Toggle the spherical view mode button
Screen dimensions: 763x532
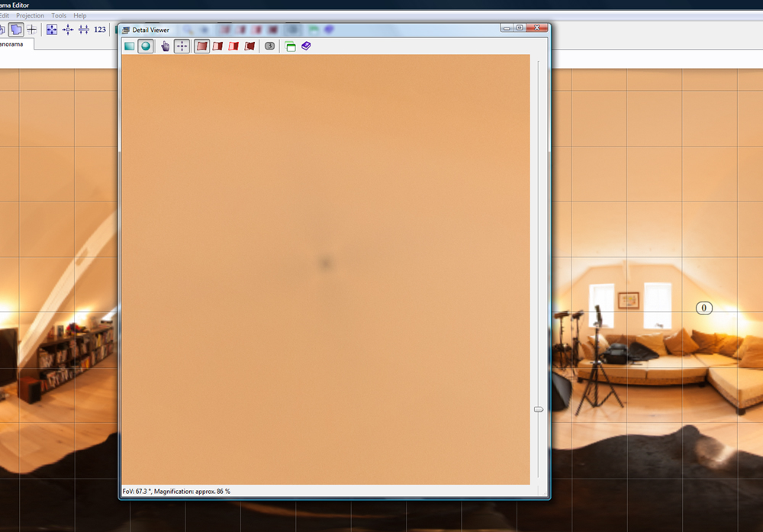coord(145,47)
